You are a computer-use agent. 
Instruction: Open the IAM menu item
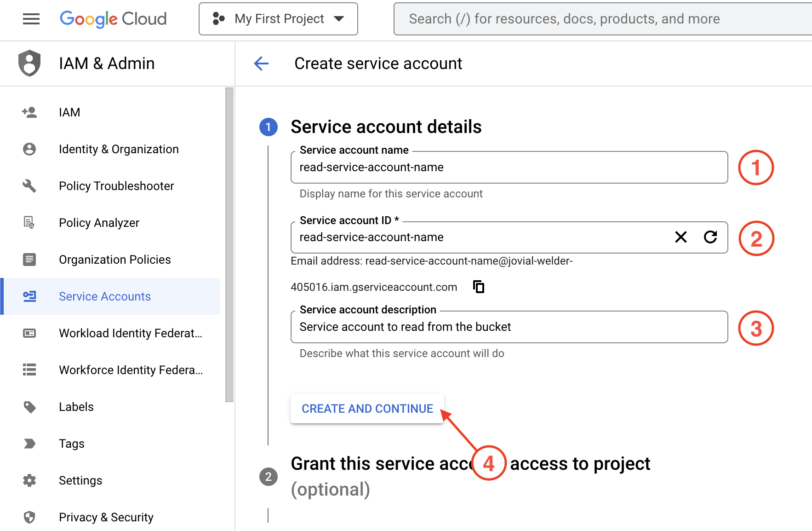[x=110, y=112]
